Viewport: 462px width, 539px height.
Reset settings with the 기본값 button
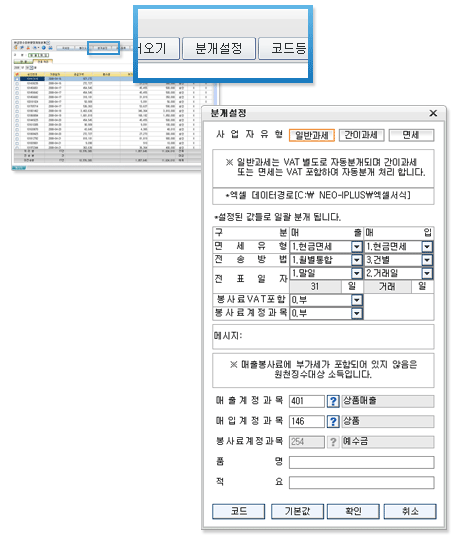click(297, 512)
